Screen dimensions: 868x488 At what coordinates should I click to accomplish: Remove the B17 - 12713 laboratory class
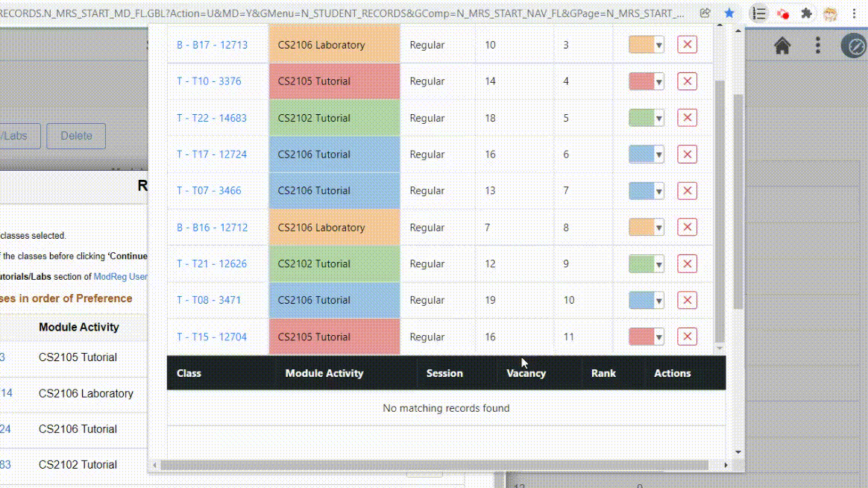pyautogui.click(x=687, y=45)
